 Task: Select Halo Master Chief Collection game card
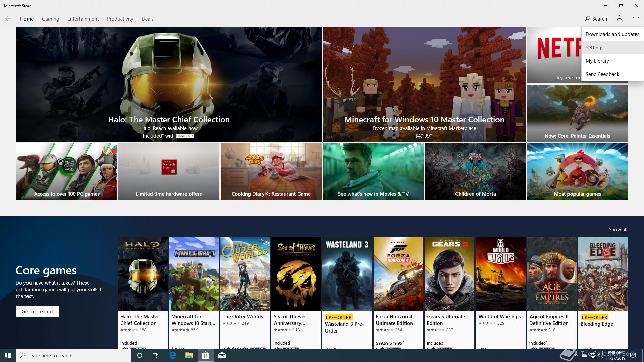[143, 293]
